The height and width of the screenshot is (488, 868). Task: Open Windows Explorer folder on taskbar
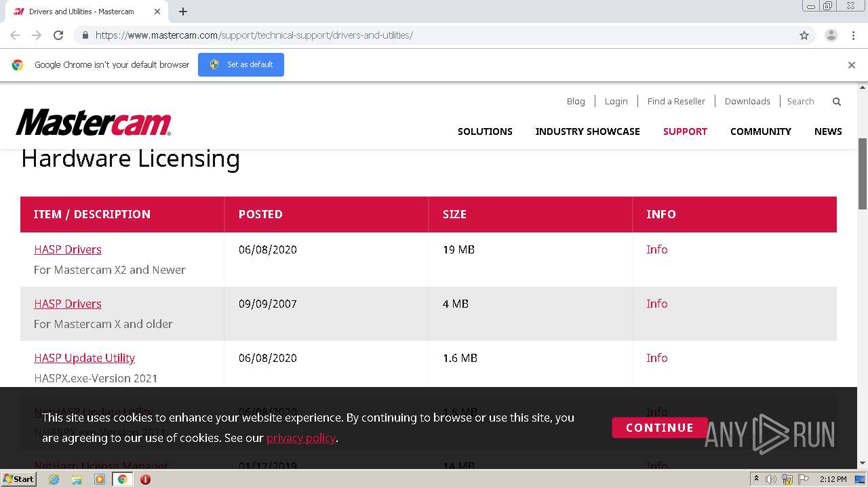77,479
